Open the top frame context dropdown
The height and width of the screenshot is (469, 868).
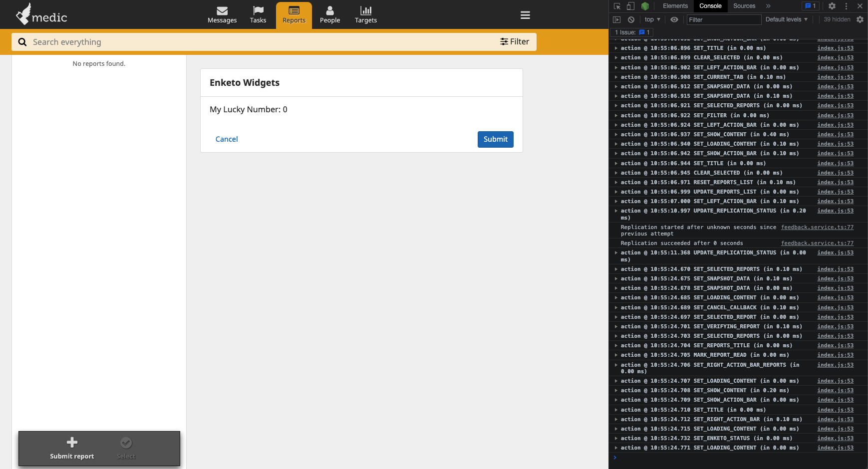point(651,19)
